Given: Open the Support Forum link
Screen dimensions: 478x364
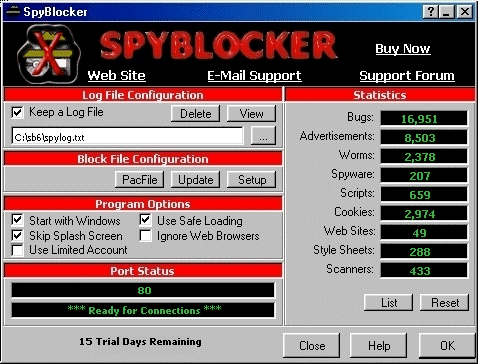Looking at the screenshot, I should coord(407,76).
